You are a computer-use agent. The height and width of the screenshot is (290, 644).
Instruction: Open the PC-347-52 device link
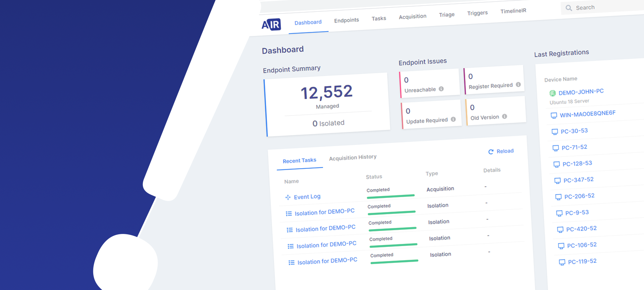click(x=579, y=180)
